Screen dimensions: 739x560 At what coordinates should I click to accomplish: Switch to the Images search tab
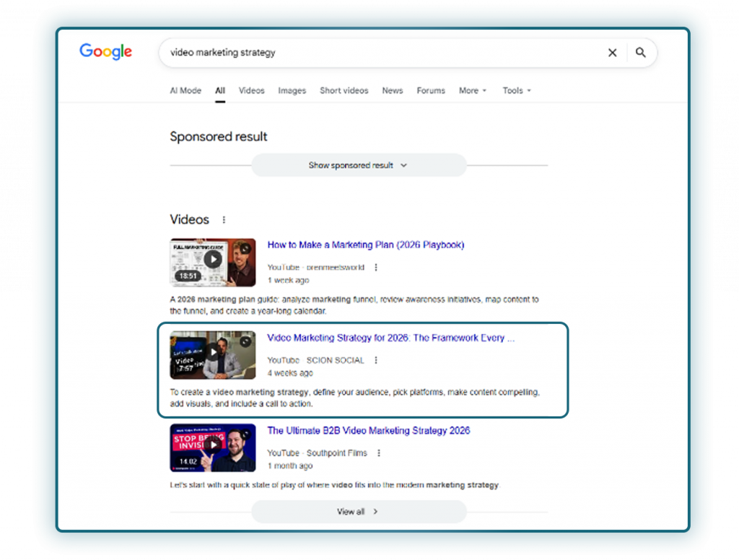tap(292, 90)
